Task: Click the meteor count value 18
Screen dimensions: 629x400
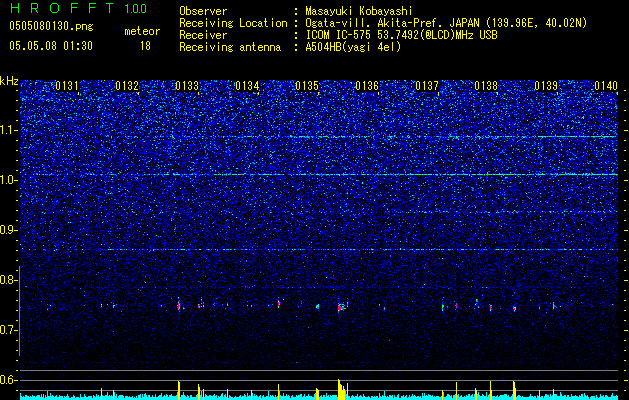Action: click(x=145, y=46)
